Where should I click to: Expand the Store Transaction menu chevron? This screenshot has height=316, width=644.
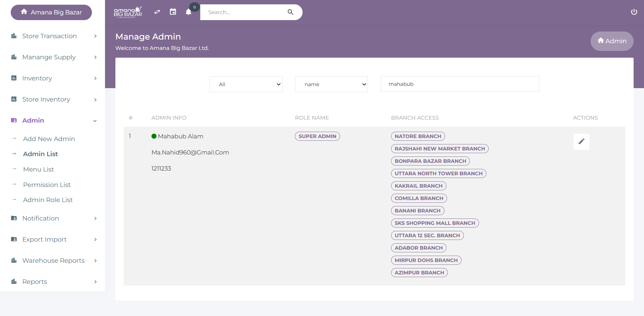click(x=95, y=36)
